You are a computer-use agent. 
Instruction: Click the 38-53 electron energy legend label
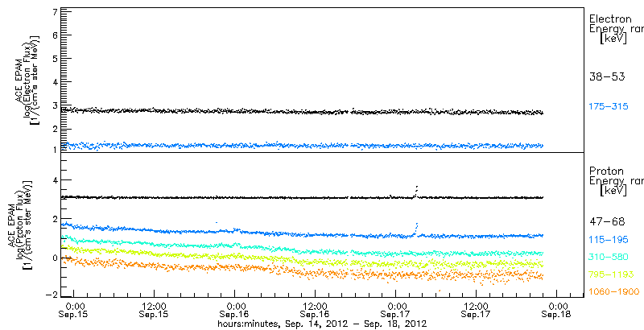pos(607,76)
